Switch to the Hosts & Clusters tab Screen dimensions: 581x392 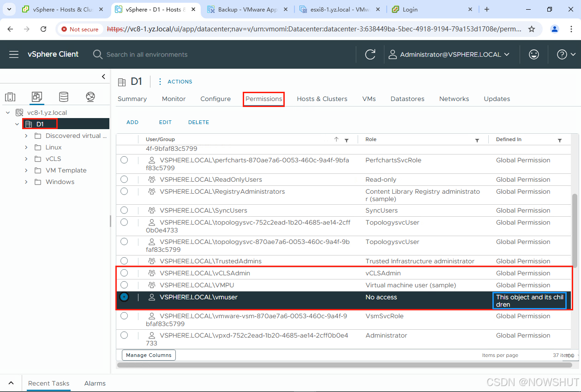[322, 99]
